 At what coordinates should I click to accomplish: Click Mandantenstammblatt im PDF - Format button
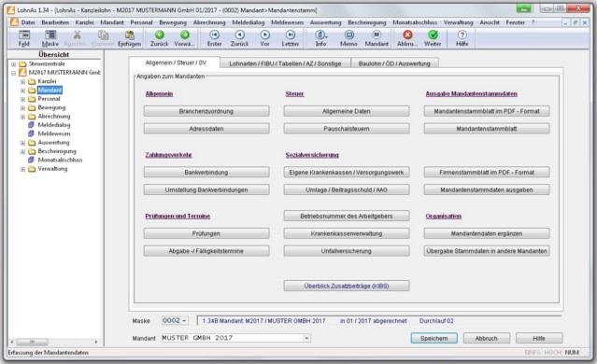coord(487,111)
